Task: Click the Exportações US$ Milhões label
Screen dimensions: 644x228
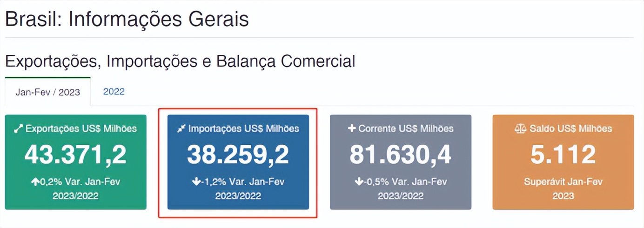Action: point(81,129)
